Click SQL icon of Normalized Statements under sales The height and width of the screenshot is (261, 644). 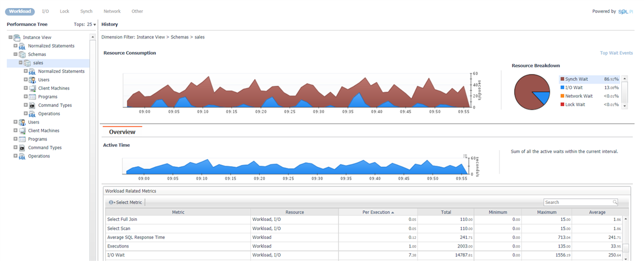click(x=32, y=72)
